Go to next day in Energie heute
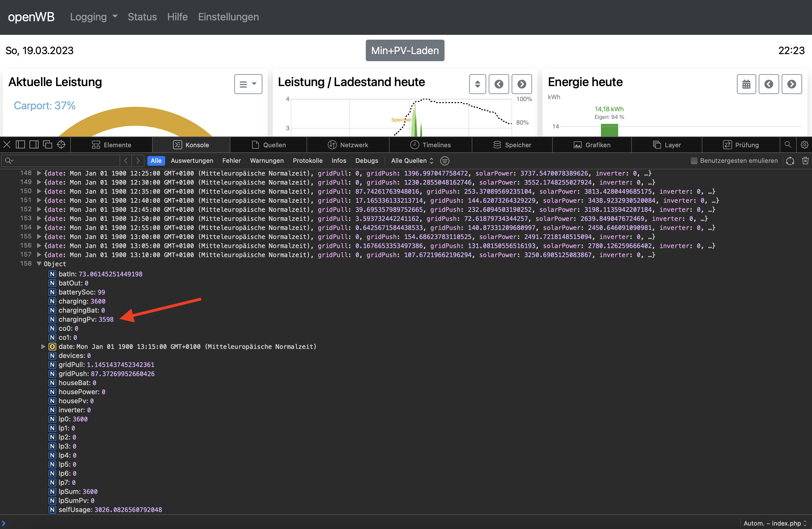Viewport: 812px width, 529px height. (792, 84)
